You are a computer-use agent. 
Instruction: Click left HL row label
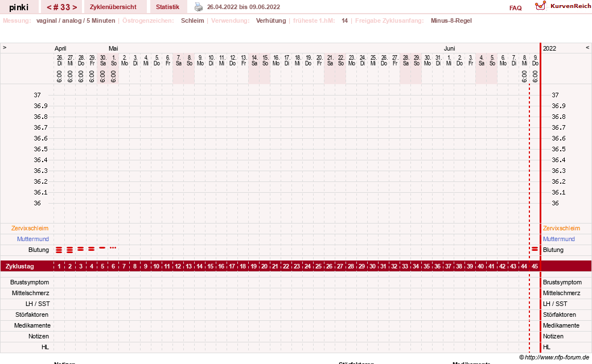pyautogui.click(x=46, y=347)
